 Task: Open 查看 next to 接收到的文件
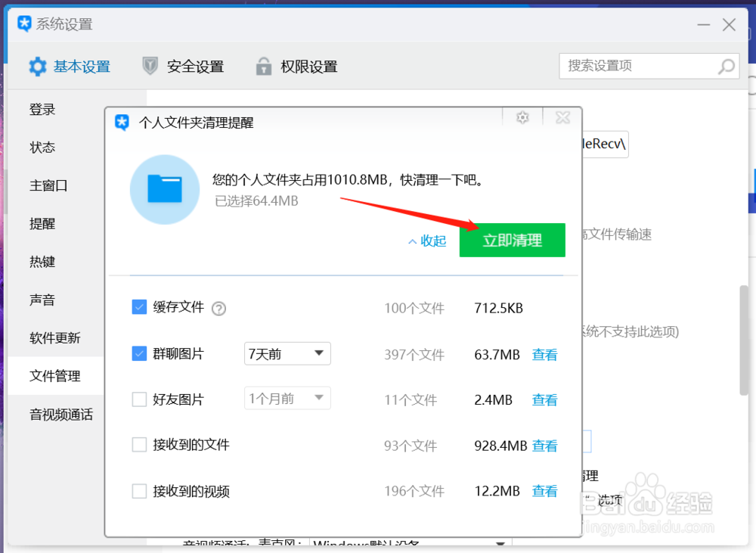pyautogui.click(x=545, y=446)
